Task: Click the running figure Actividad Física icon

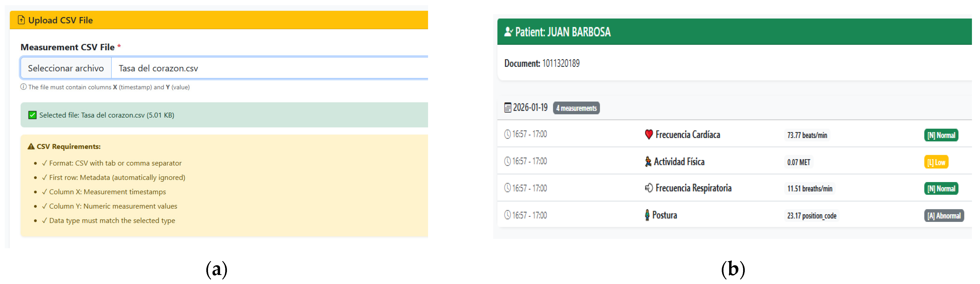Action: click(x=647, y=162)
